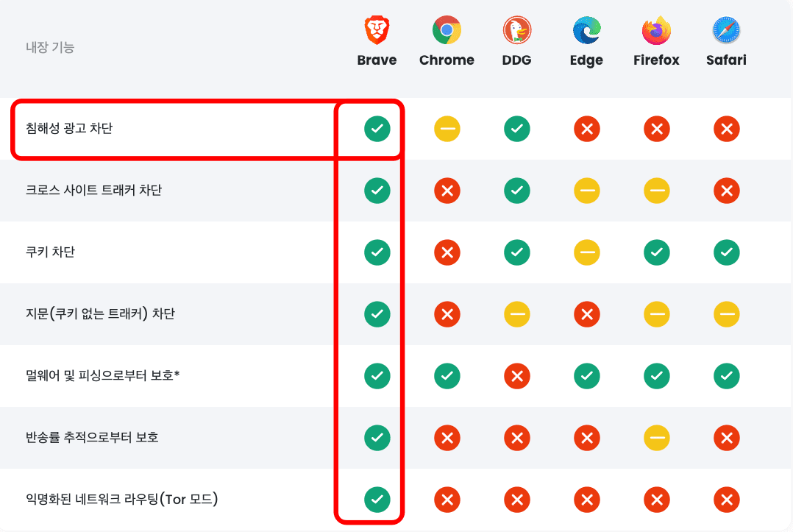
Task: Click the Brave column name
Action: tap(377, 60)
